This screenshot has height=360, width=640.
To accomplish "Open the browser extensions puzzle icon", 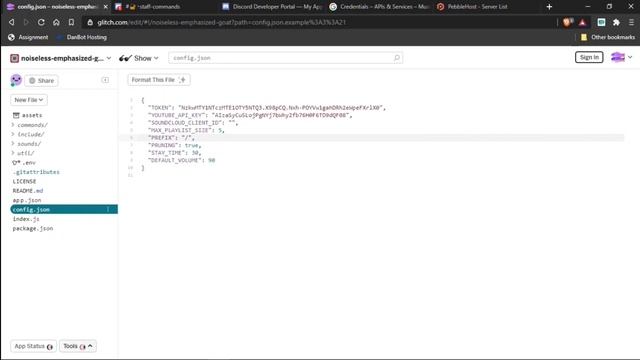I will (616, 22).
